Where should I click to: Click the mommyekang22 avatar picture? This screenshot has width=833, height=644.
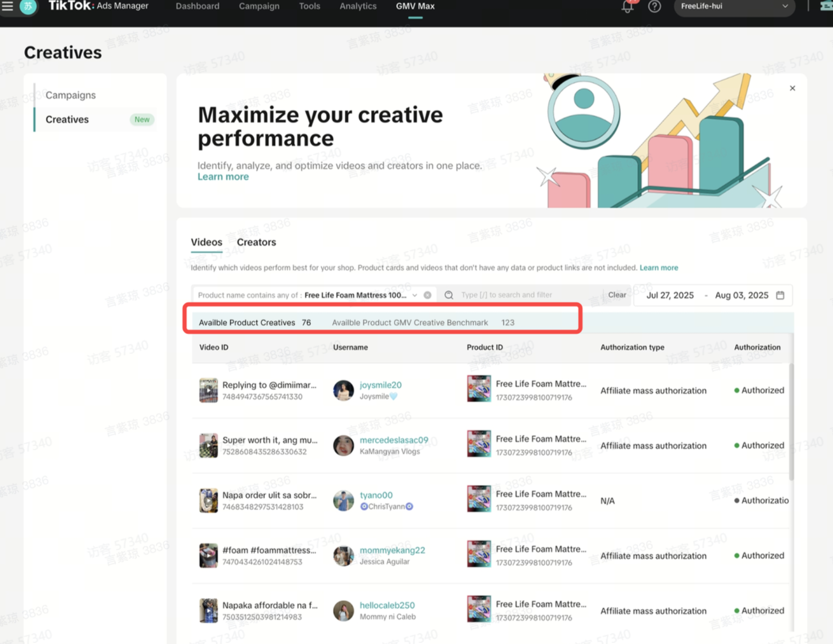point(343,555)
